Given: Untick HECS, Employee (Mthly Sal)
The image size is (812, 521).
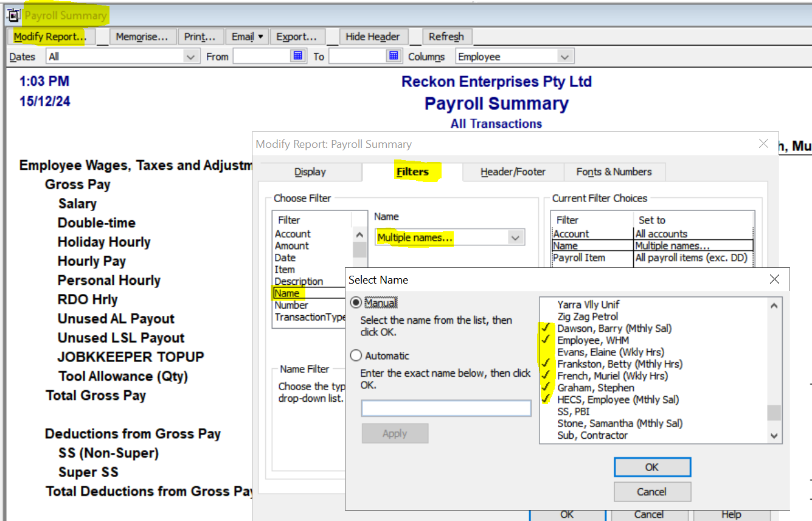Looking at the screenshot, I should (618, 399).
